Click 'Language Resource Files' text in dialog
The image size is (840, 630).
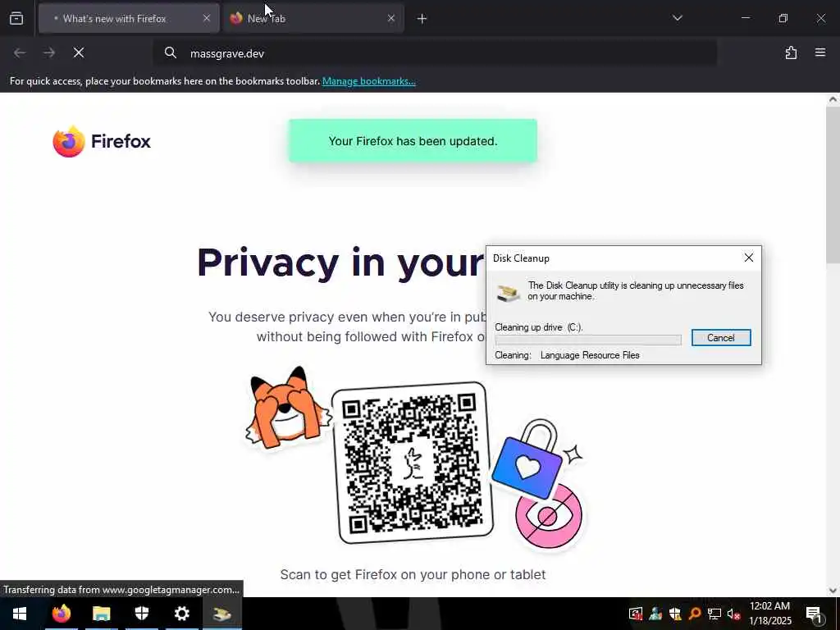tap(590, 355)
